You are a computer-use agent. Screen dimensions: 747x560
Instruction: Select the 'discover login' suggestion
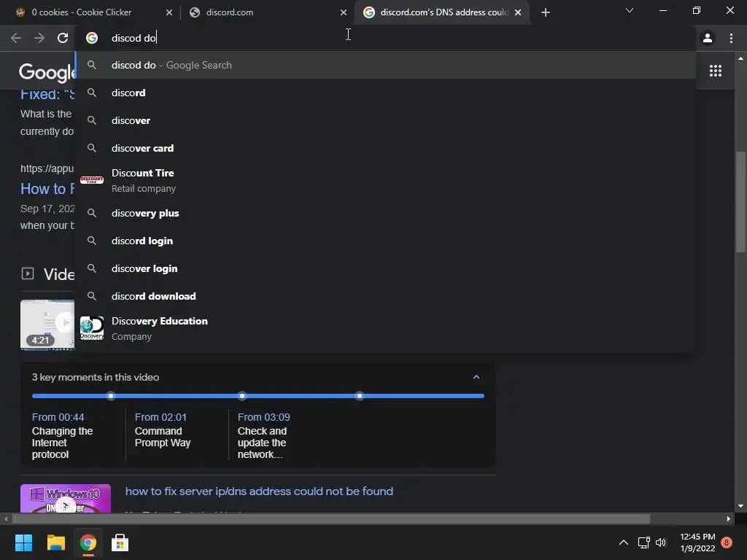385,268
